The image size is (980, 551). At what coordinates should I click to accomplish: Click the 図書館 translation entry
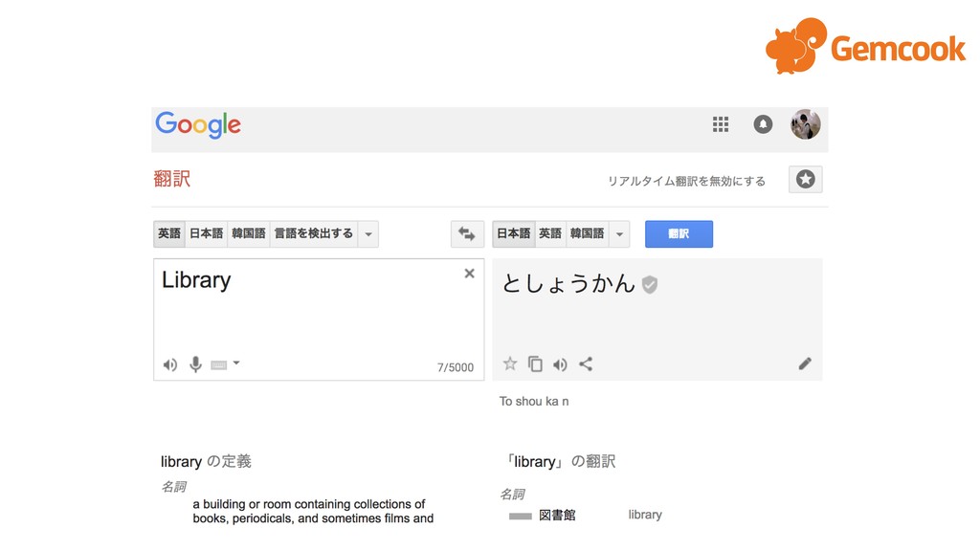click(x=557, y=516)
